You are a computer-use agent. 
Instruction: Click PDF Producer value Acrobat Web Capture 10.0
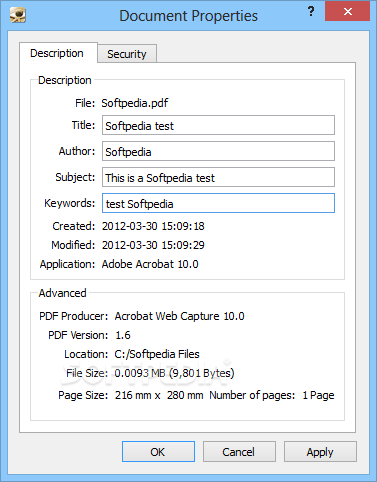[179, 316]
